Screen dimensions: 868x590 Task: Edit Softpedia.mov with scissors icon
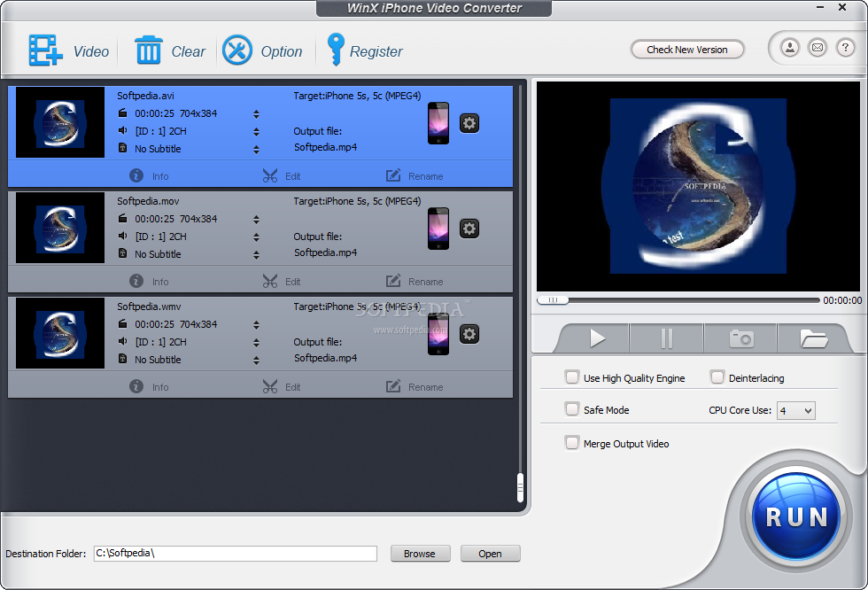point(282,281)
